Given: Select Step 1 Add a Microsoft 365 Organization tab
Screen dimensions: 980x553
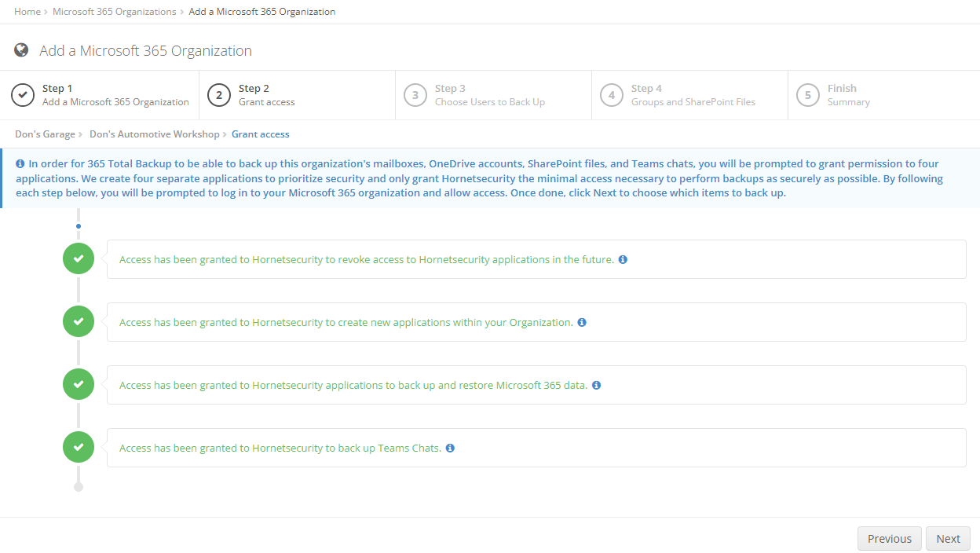Looking at the screenshot, I should tap(101, 95).
